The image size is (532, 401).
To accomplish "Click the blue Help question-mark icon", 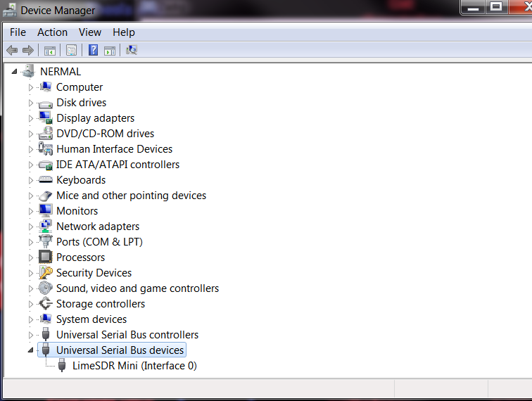I will (93, 50).
